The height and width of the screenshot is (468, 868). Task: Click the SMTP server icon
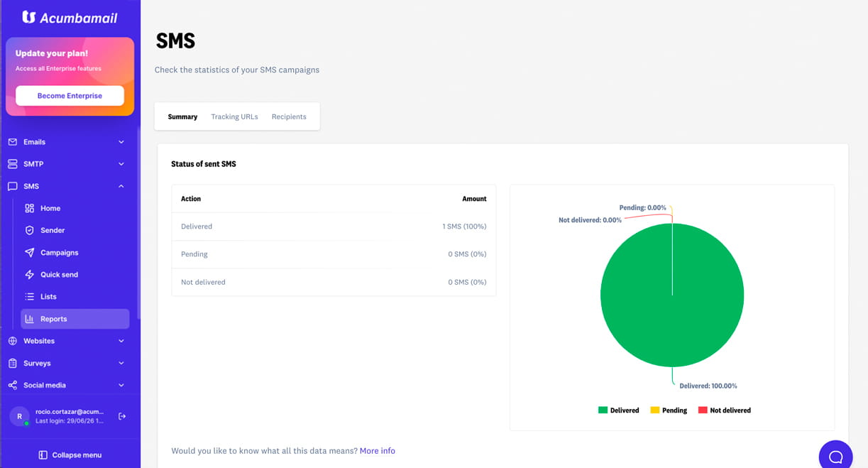(x=12, y=164)
